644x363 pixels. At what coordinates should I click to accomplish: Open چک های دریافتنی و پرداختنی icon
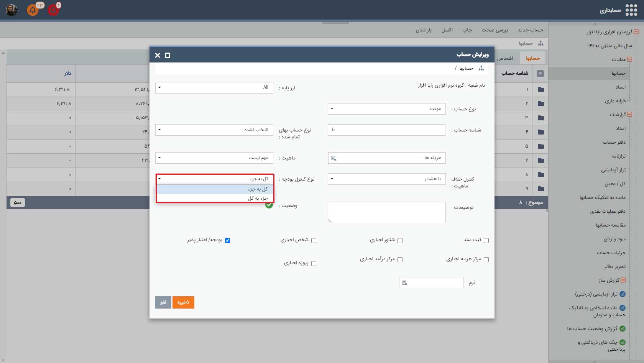[623, 342]
